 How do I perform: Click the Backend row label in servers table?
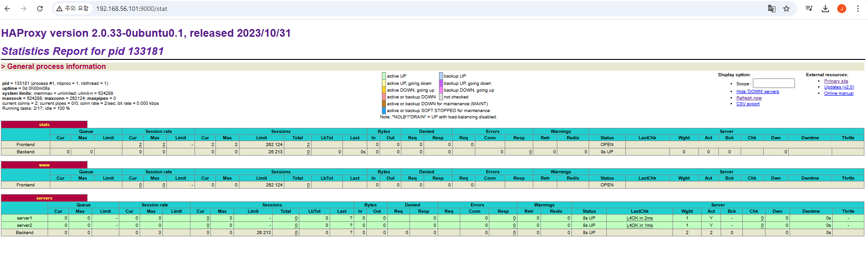24,233
